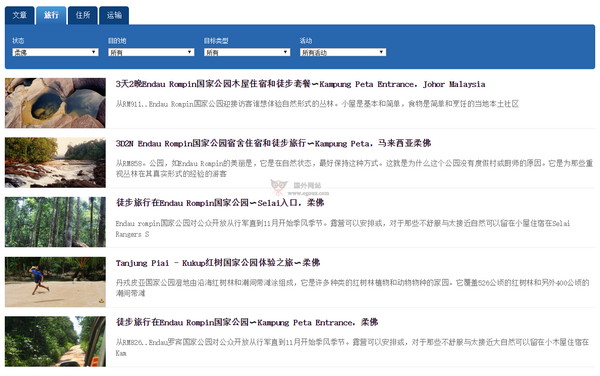Click the forest trees thumbnail for Selai
Image resolution: width=600 pixels, height=376 pixels.
click(x=55, y=222)
